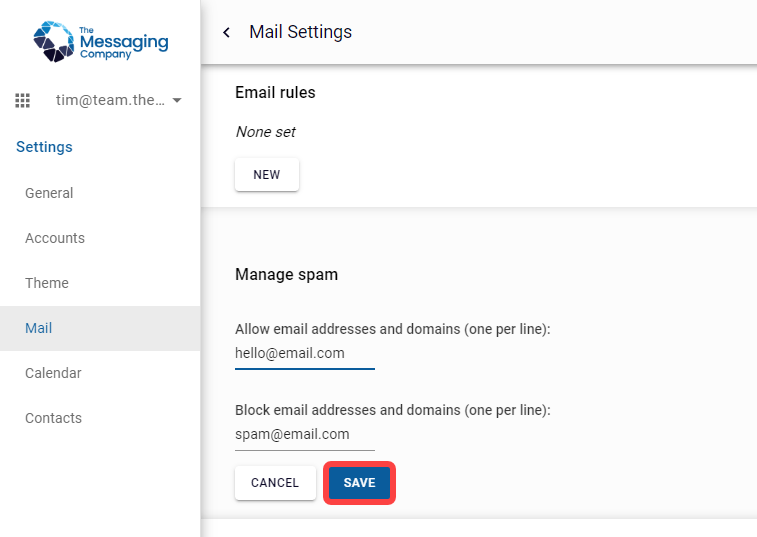Cancel the spam settings changes
This screenshot has width=757, height=537.
tap(275, 482)
